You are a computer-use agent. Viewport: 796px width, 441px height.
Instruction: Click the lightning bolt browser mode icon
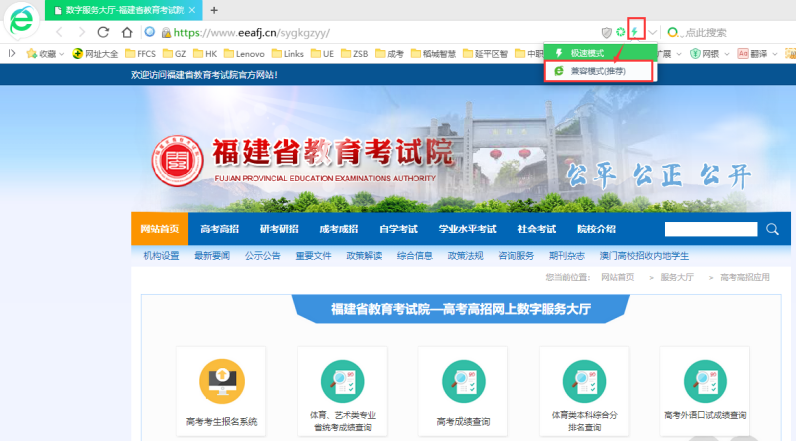click(x=635, y=32)
